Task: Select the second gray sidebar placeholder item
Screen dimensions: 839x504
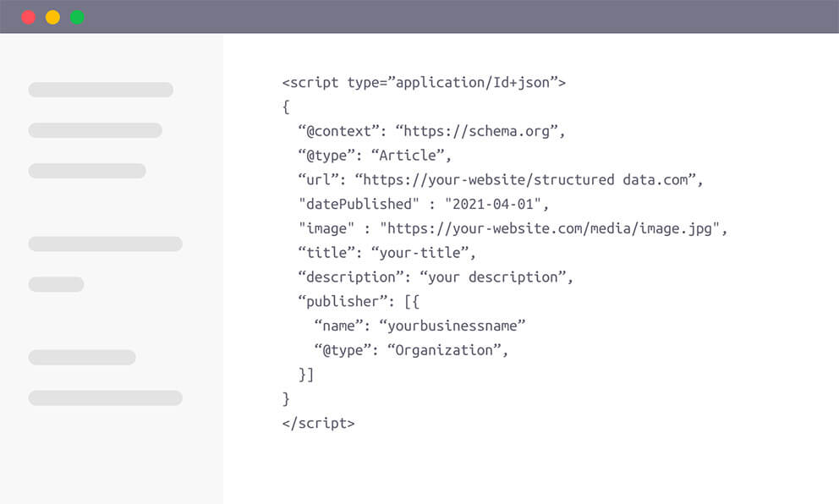Action: pos(96,130)
